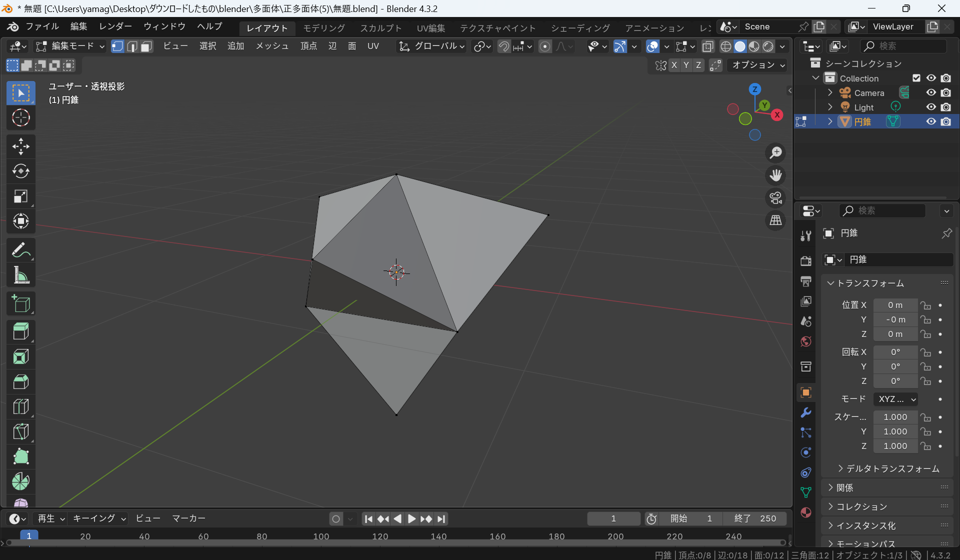Open the レンダー menu
The height and width of the screenshot is (560, 960).
115,26
